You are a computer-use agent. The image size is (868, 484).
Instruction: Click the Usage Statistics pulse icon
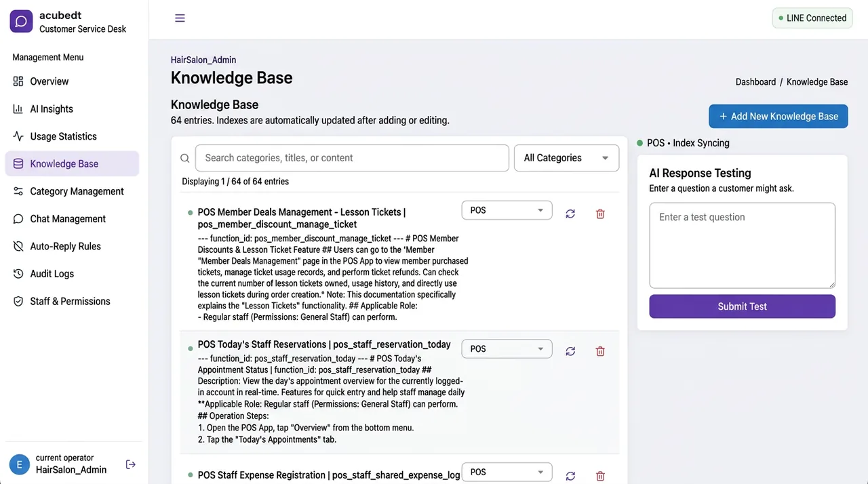(18, 136)
